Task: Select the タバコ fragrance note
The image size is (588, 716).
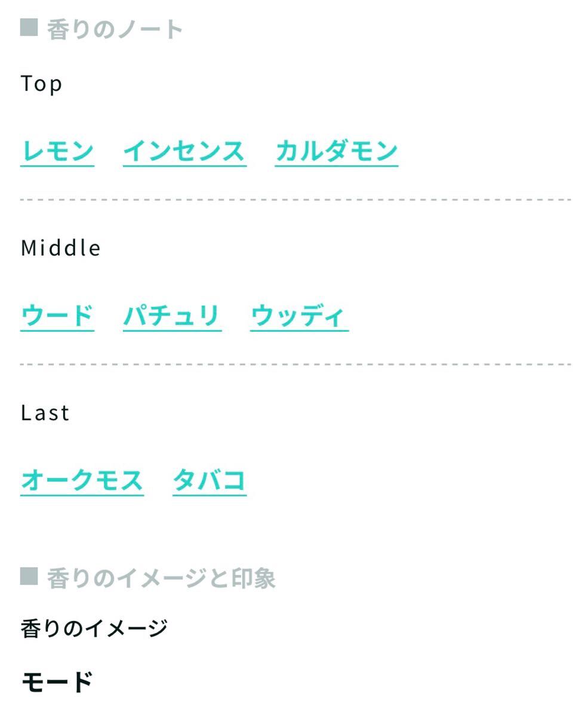Action: coord(210,481)
